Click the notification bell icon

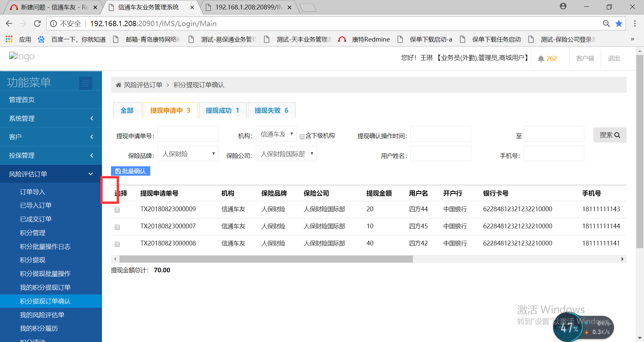(x=541, y=59)
